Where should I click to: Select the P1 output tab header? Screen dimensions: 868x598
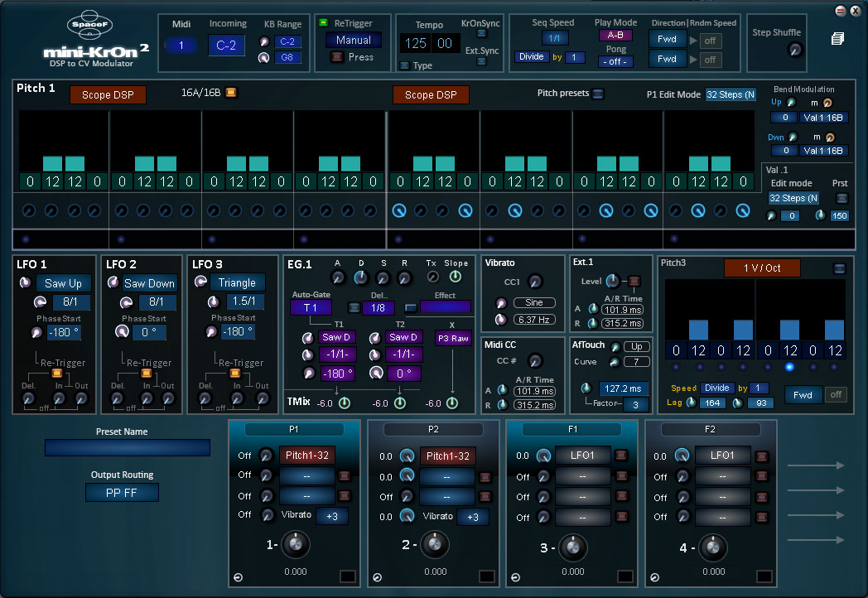[x=294, y=429]
